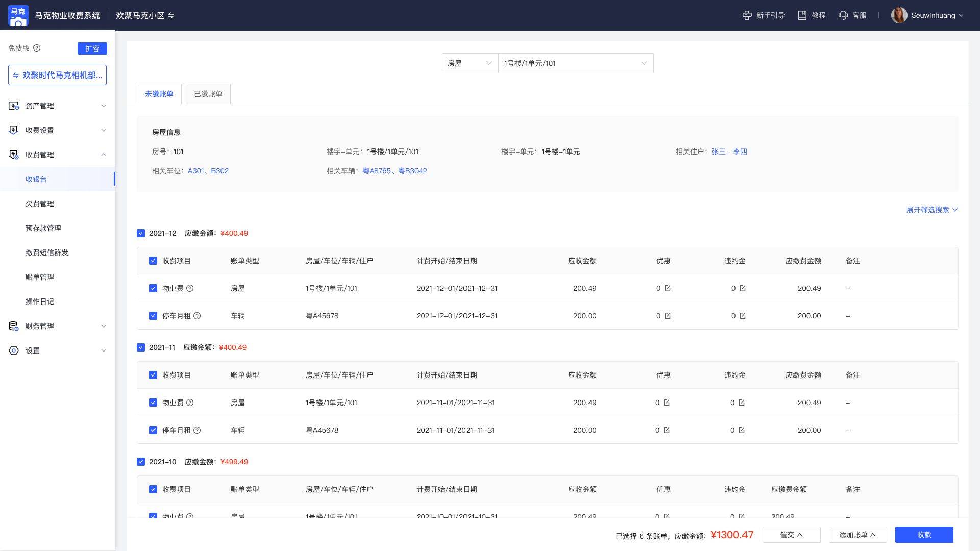Uncheck 停车月租 in the 2021-11 table
The image size is (980, 551).
(153, 430)
